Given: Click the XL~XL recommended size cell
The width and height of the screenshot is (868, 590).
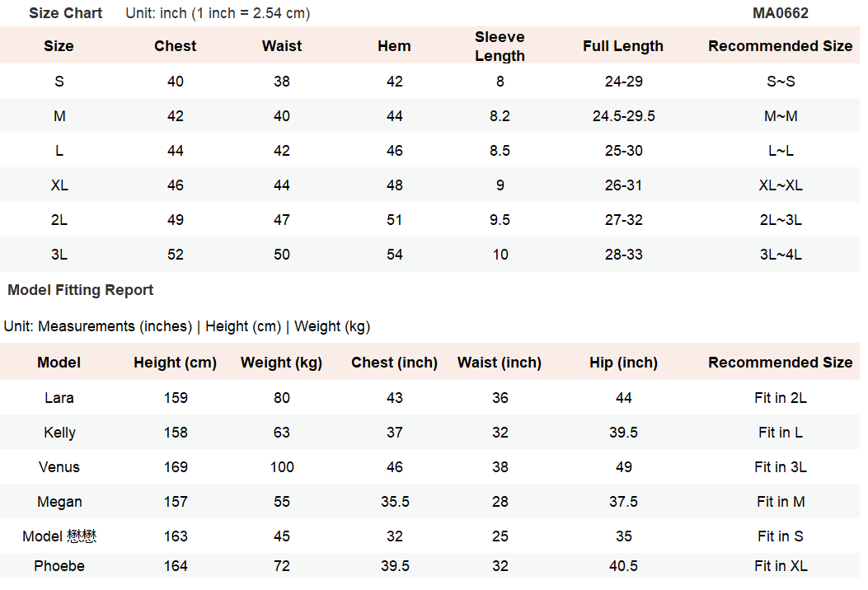Looking at the screenshot, I should coord(780,185).
